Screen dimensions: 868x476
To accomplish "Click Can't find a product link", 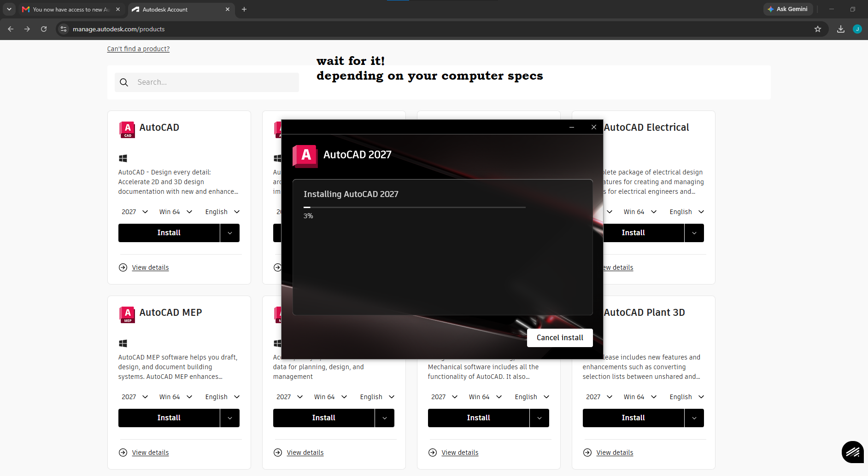I will [x=138, y=49].
